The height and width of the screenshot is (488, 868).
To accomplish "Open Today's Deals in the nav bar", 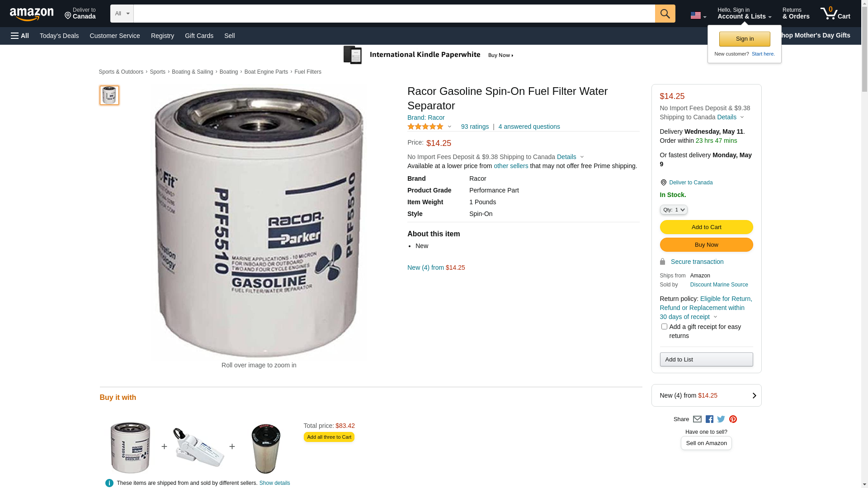I will (59, 36).
